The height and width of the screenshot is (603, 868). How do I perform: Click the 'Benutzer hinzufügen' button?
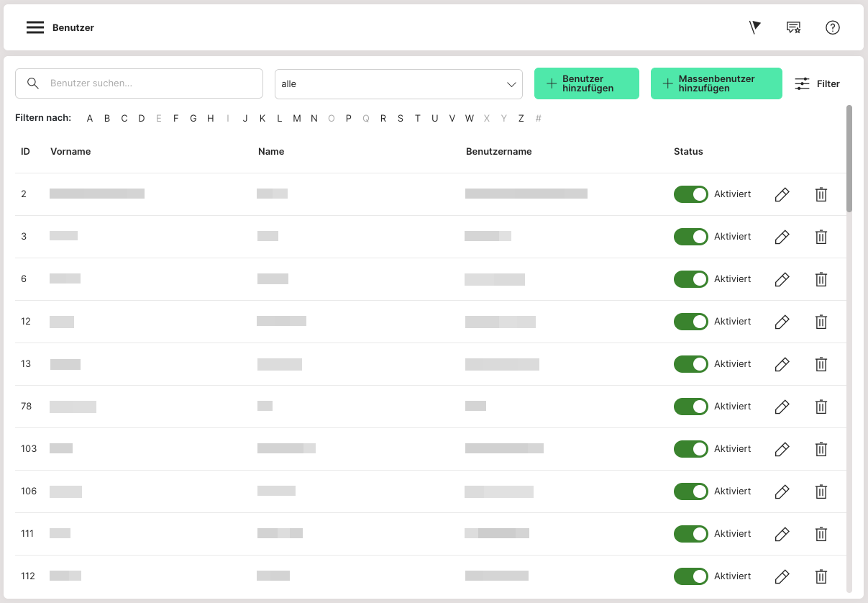tap(586, 83)
